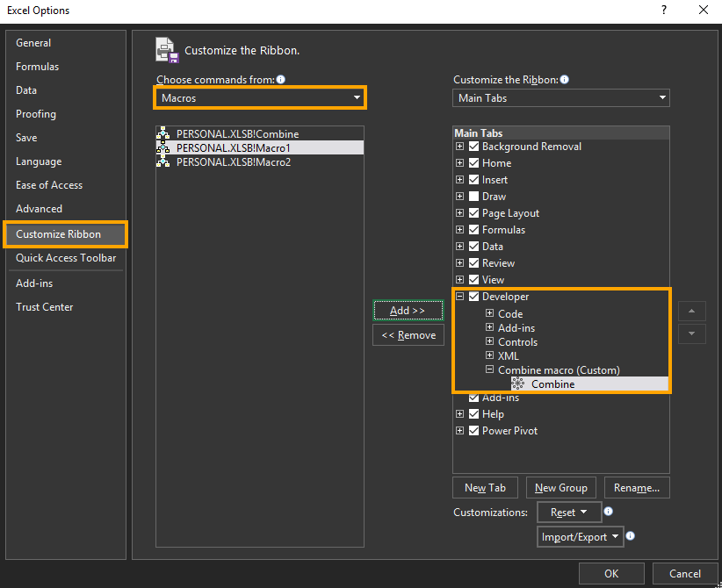
Task: Uncheck the Review tab checkbox
Action: pyautogui.click(x=473, y=262)
